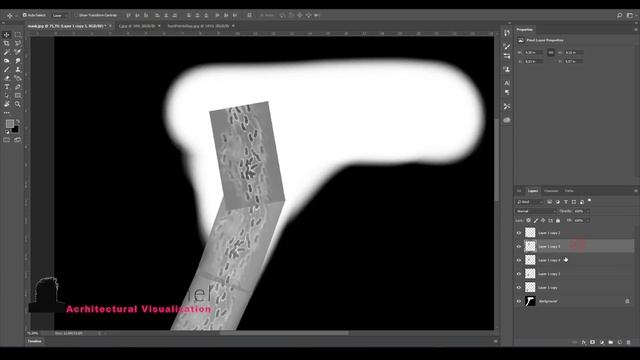Open the workspace switcher at top right
Screen dimensions: 640x360
point(630,15)
